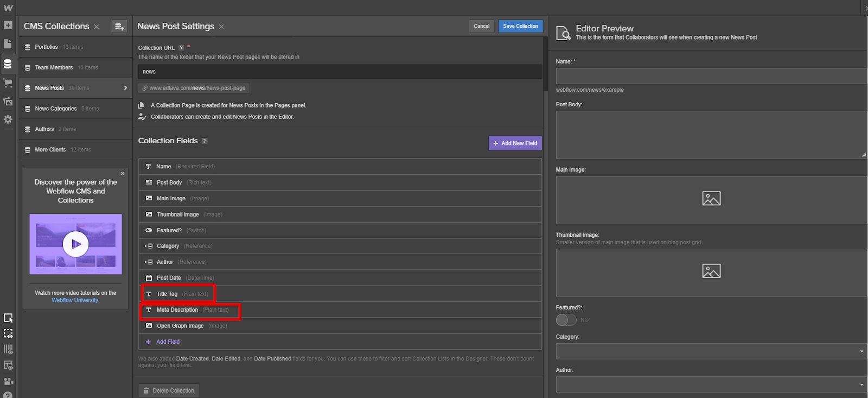Toggle the Featured? switch in Editor Preview
The height and width of the screenshot is (398, 868).
[x=566, y=320]
